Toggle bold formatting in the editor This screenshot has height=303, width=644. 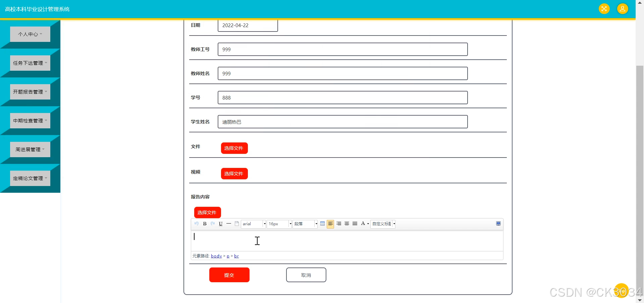tap(205, 224)
